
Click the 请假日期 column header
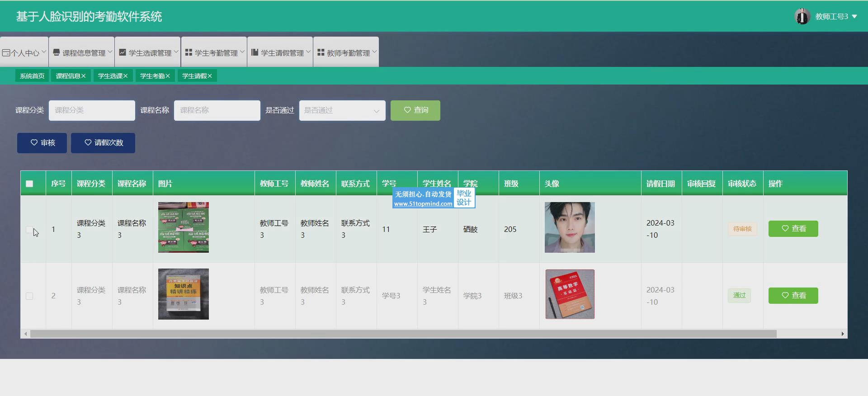660,184
